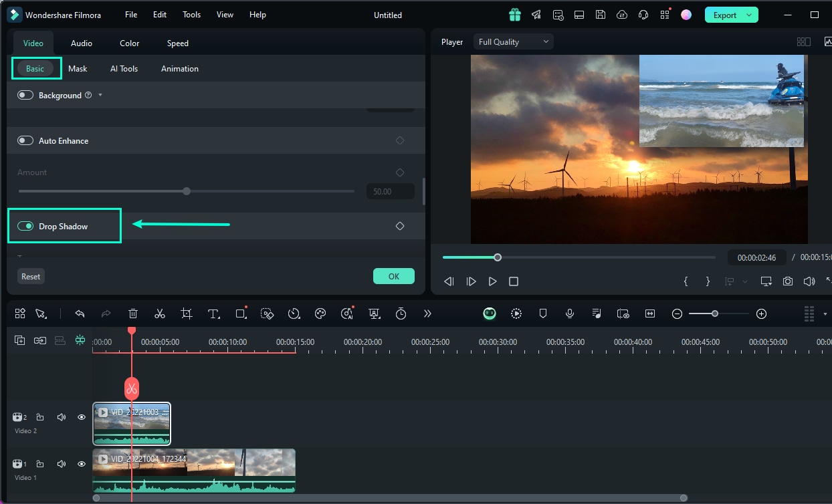Open the display monitor options dropdown
Screen dimensions: 832x504
tap(766, 281)
